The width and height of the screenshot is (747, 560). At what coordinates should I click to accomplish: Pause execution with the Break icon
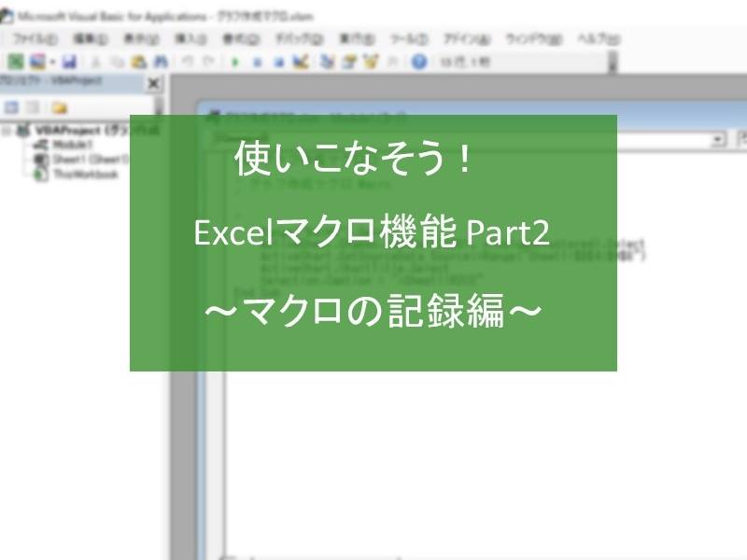256,62
